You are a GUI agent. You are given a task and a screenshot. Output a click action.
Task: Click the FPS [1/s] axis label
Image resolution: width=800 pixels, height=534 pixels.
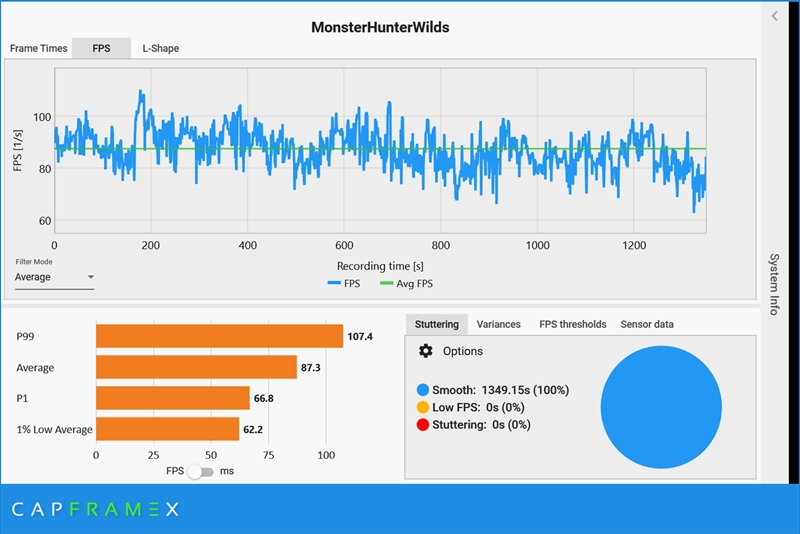coord(18,150)
